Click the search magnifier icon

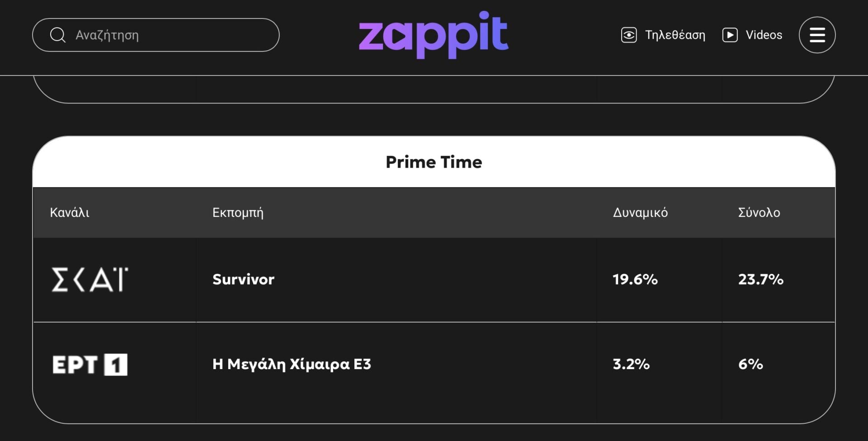click(x=58, y=35)
